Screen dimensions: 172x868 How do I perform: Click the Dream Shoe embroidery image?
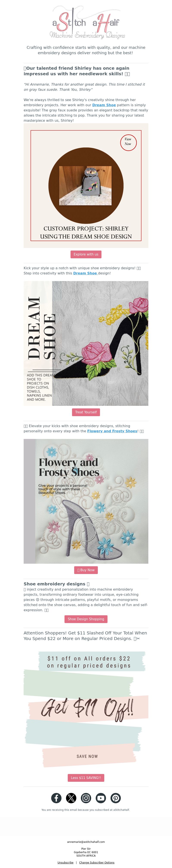pyautogui.click(x=86, y=343)
